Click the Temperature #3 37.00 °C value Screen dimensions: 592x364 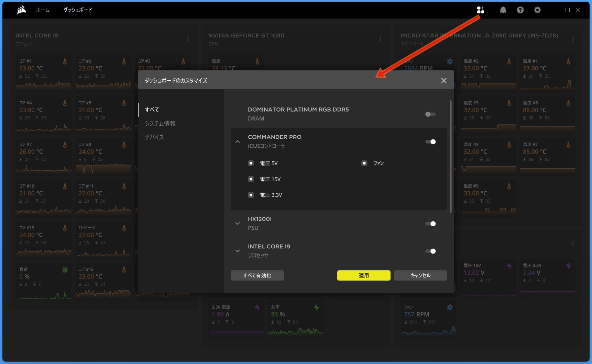click(475, 110)
